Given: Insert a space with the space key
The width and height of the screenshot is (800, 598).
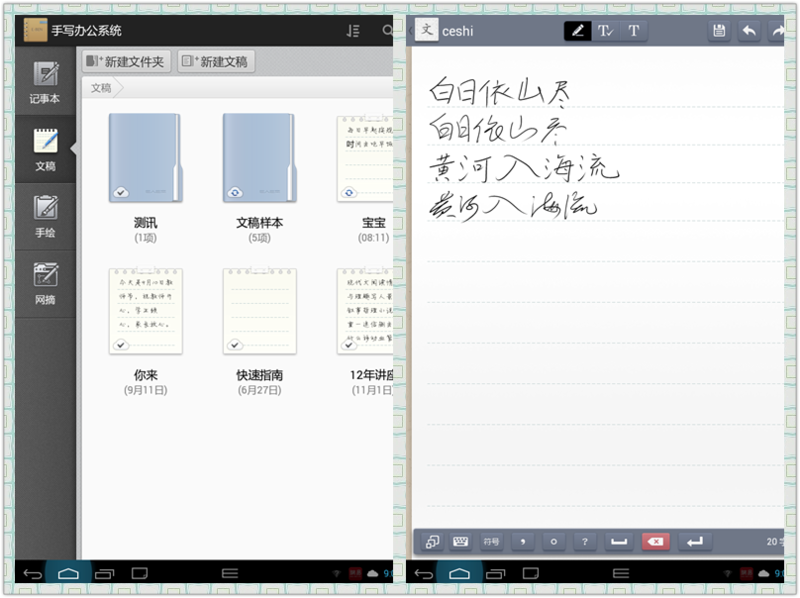Looking at the screenshot, I should tap(619, 542).
